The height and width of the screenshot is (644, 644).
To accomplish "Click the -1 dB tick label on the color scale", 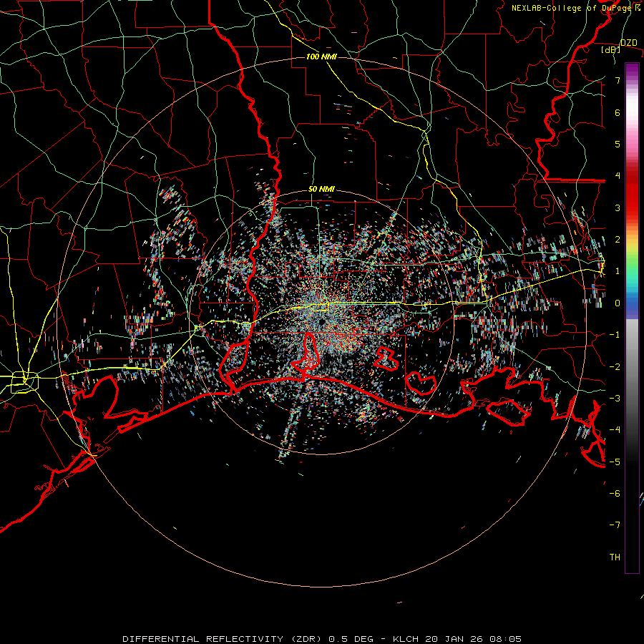I will (615, 335).
